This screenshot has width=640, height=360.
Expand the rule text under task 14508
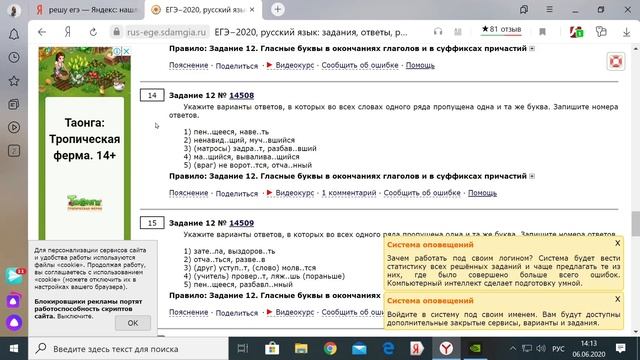pos(532,176)
